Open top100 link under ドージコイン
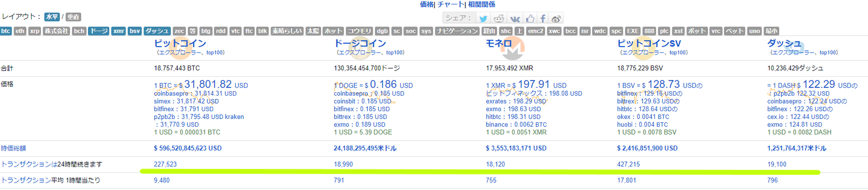 tap(394, 53)
